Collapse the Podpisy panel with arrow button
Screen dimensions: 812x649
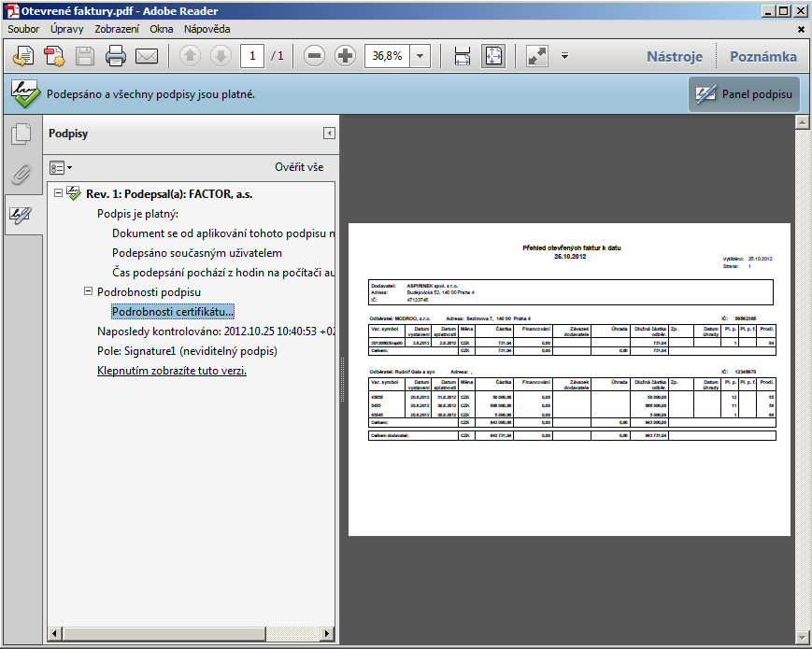329,134
